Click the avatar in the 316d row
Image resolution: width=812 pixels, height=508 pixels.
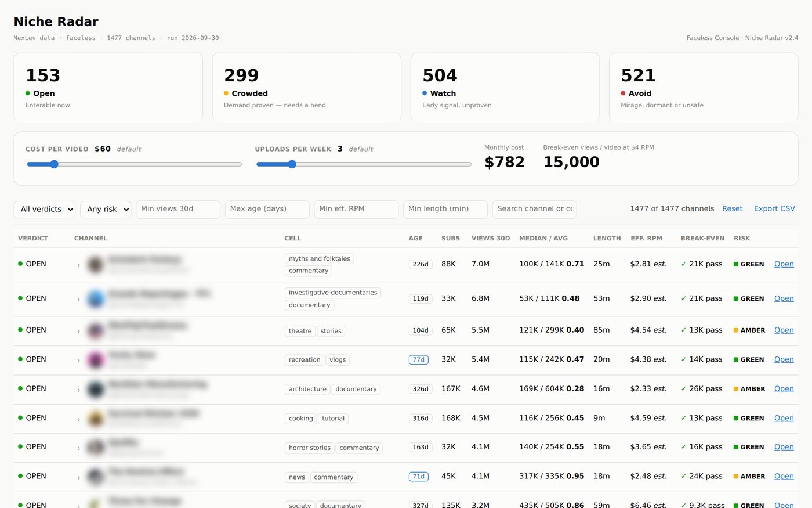[x=96, y=419]
